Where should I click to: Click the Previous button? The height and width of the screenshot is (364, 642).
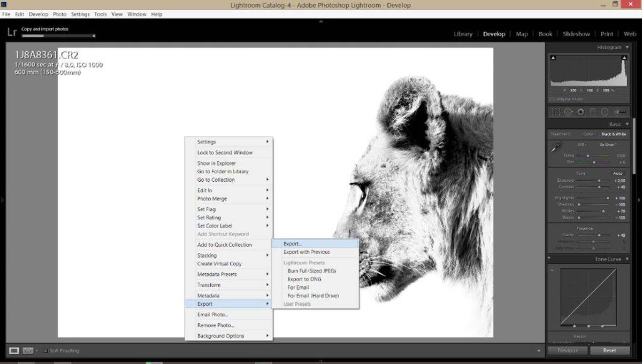[x=567, y=351]
